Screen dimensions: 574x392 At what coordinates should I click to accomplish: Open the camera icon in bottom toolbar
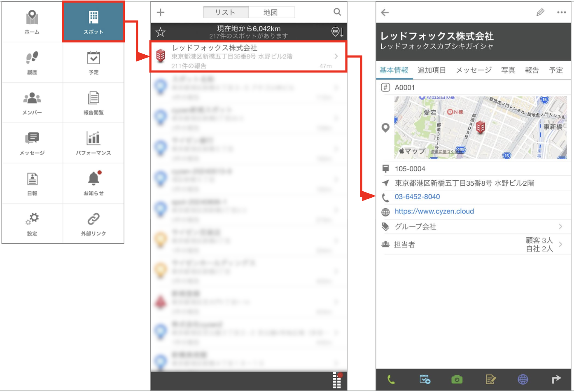457,380
